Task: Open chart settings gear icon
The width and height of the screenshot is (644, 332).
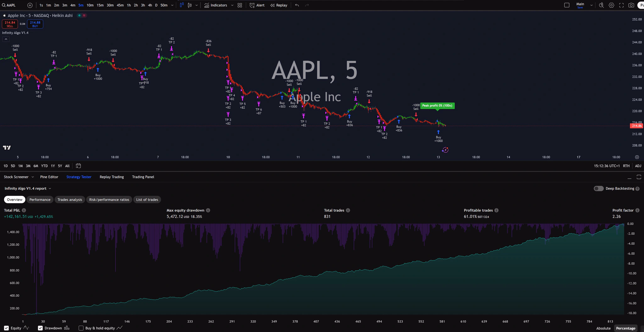Action: pyautogui.click(x=611, y=5)
